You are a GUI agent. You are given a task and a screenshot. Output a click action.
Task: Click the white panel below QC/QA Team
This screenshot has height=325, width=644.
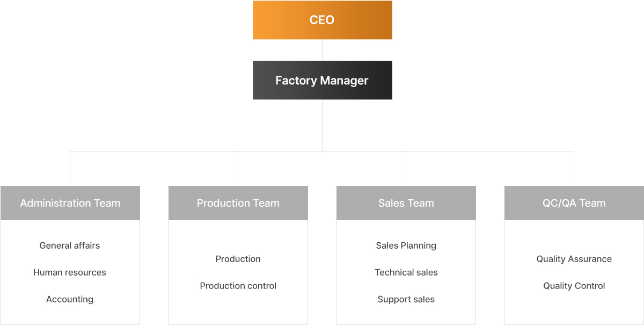574,312
